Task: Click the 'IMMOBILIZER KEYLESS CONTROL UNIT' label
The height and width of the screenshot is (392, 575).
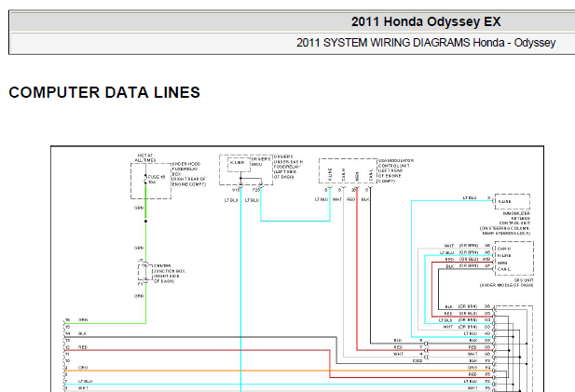Action: (x=505, y=223)
